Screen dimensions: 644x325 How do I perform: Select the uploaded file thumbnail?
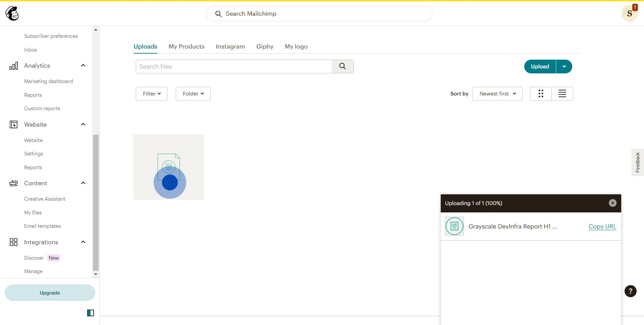point(169,167)
